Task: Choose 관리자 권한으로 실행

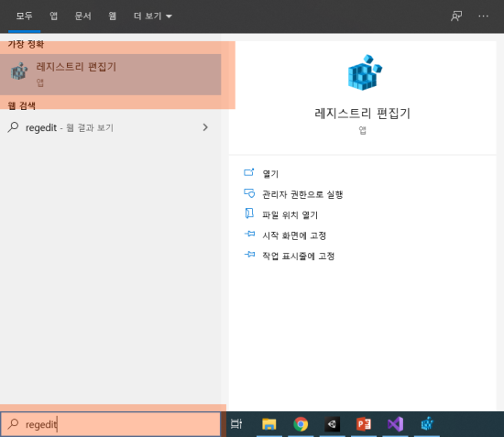Action: [x=302, y=194]
